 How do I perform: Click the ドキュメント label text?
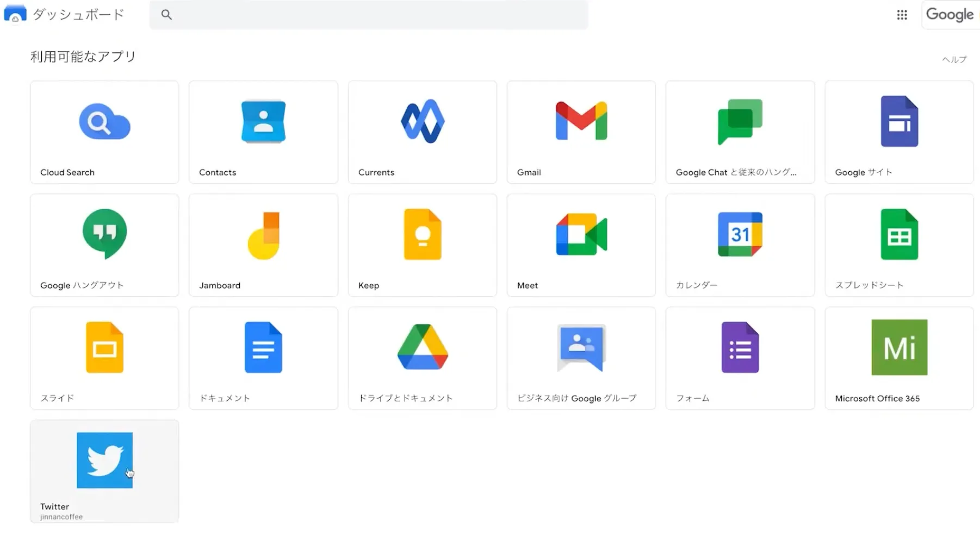[225, 398]
